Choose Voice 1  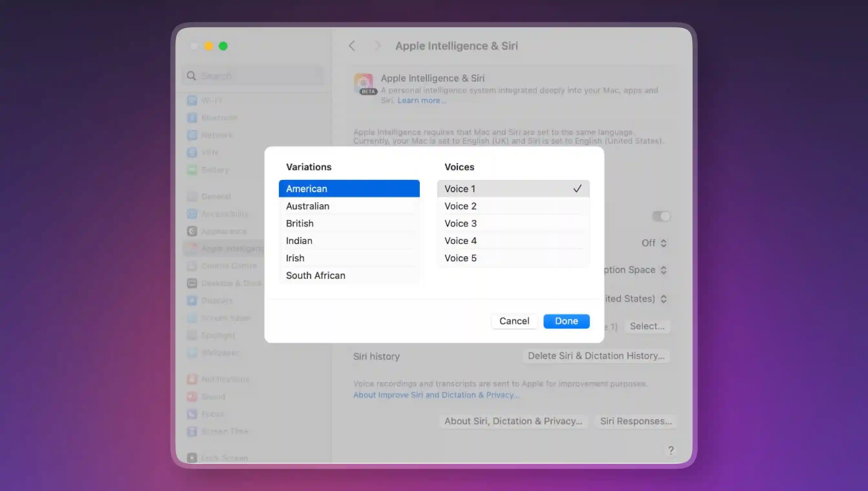(x=513, y=189)
